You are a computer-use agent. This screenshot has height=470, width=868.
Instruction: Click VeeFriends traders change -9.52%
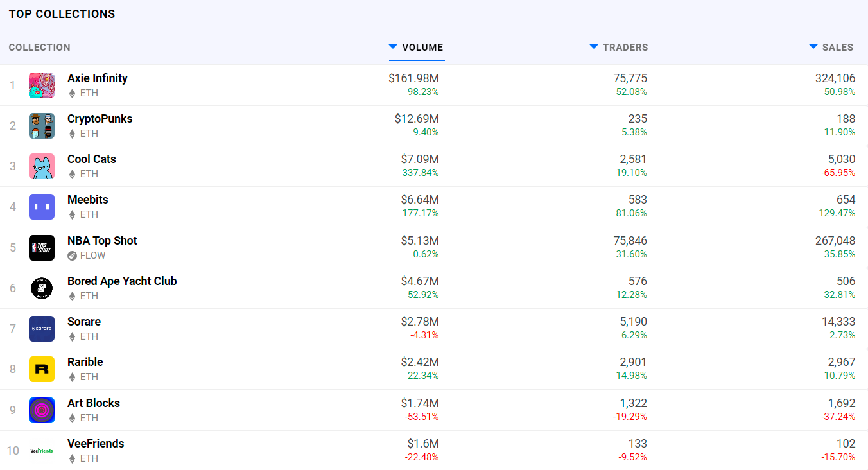point(632,457)
